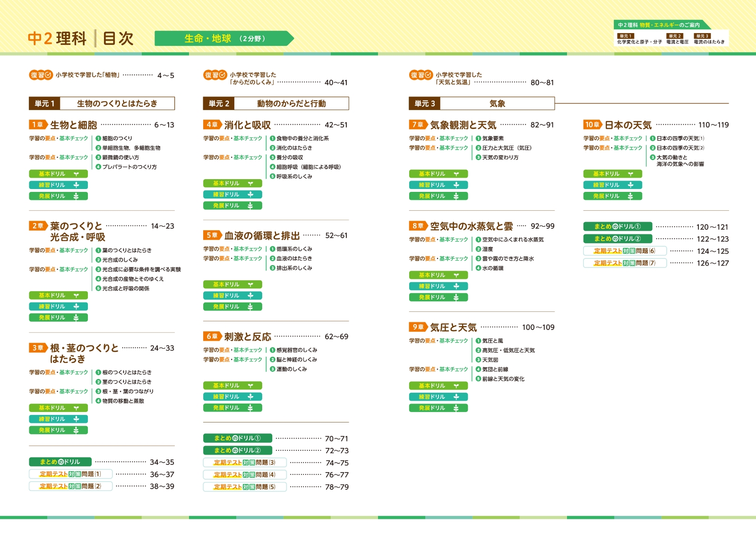Open 基本ドリル under chapter 1 生物と細胞
The height and width of the screenshot is (534, 756).
pyautogui.click(x=58, y=174)
